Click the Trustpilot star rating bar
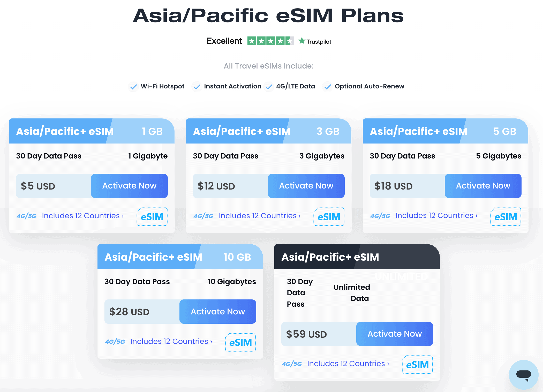Screen dimensions: 543x392 pos(270,41)
